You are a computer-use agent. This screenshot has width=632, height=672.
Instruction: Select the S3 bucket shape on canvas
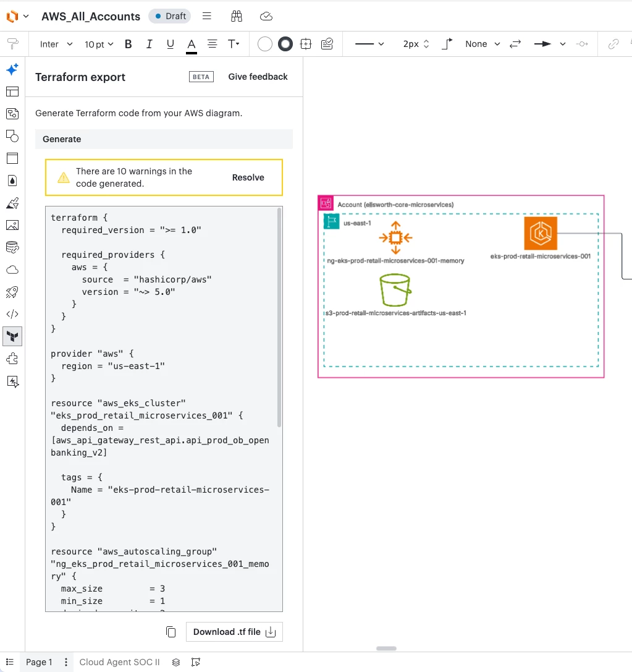pyautogui.click(x=395, y=290)
